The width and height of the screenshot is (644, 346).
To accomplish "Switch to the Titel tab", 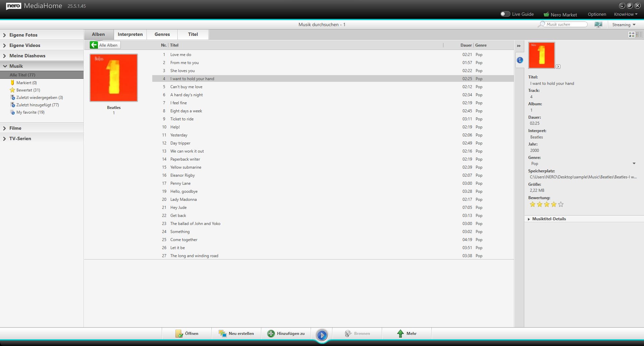I will 193,35.
